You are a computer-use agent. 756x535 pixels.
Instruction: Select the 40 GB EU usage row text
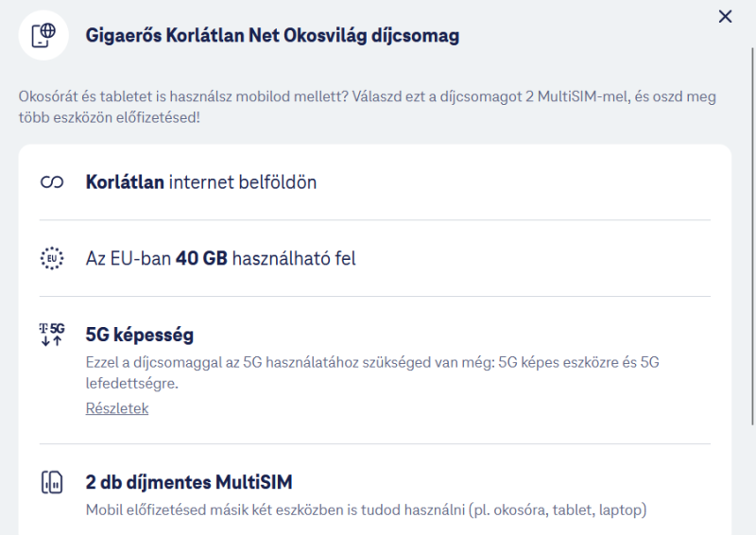[221, 259]
